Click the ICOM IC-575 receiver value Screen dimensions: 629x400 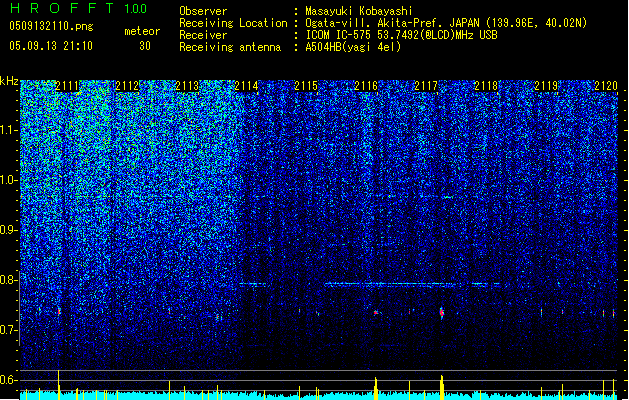coord(401,35)
